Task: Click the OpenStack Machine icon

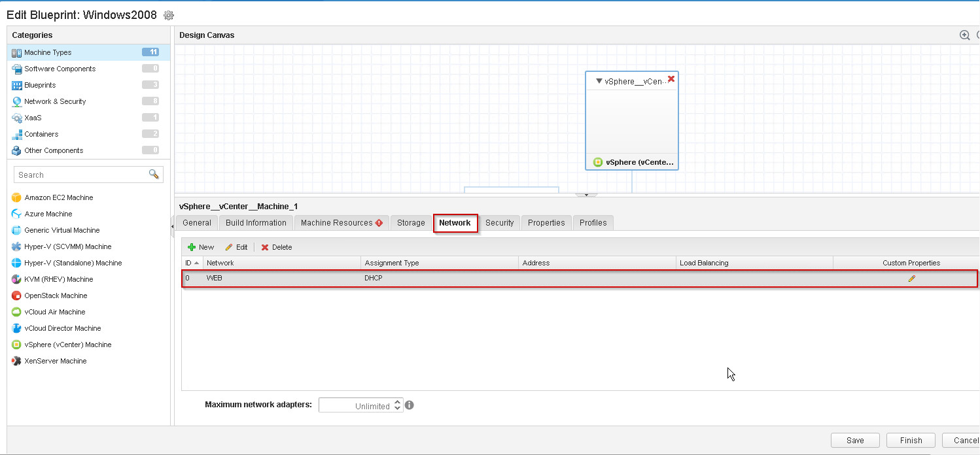Action: [17, 295]
